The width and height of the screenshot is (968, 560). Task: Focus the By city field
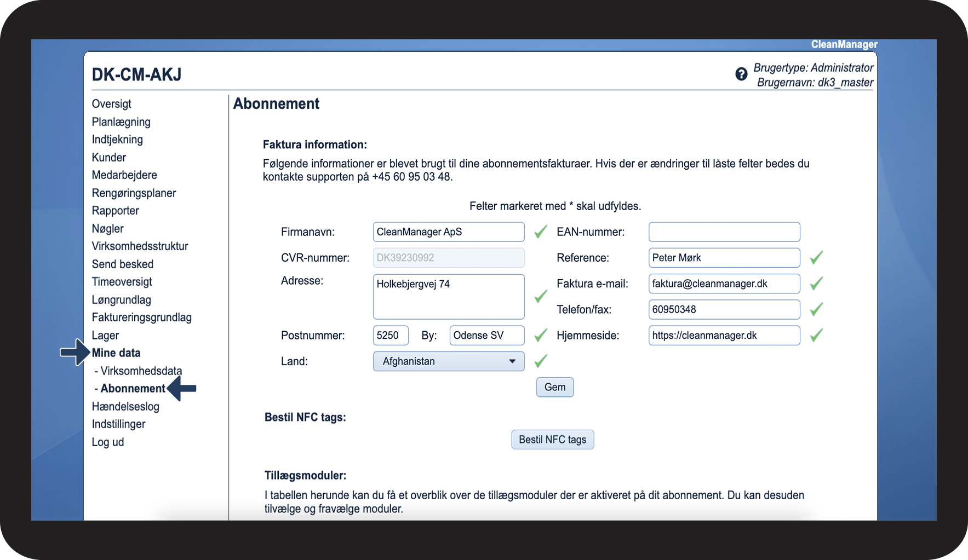[487, 336]
